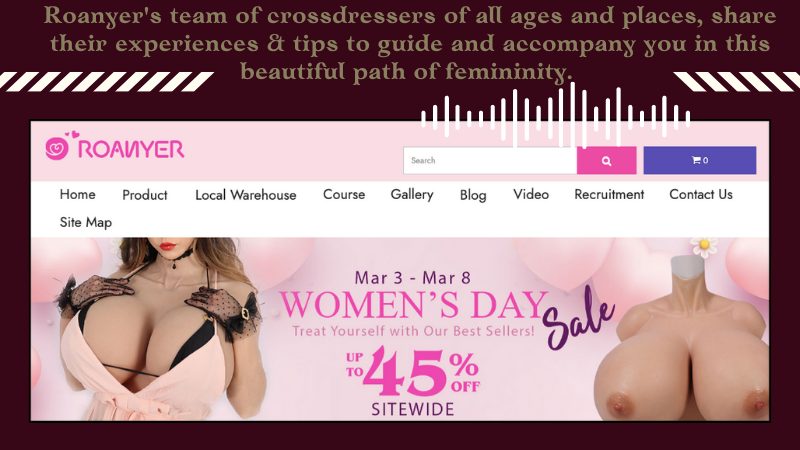Image resolution: width=800 pixels, height=450 pixels.
Task: Open the Recruitment page
Action: [609, 194]
